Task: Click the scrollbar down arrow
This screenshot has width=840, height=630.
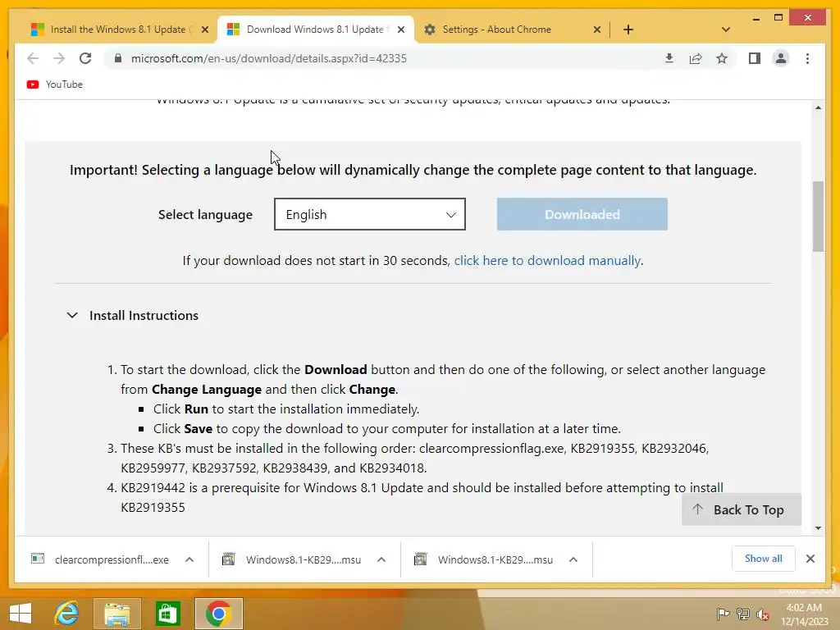Action: click(818, 528)
